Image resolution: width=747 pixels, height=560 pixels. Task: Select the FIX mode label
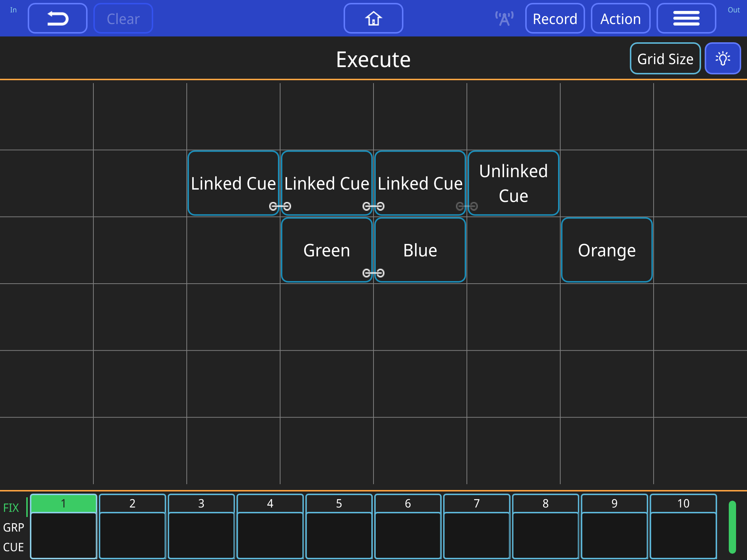pyautogui.click(x=11, y=507)
